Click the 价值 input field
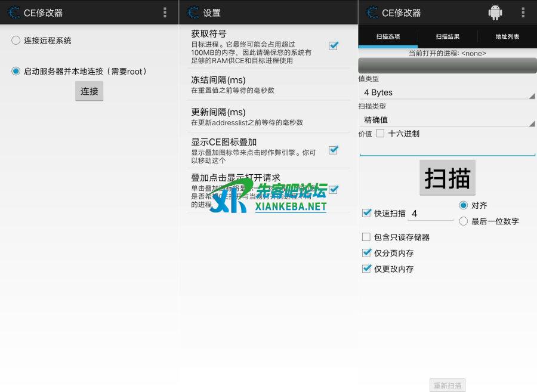537x392 pixels. click(x=447, y=149)
